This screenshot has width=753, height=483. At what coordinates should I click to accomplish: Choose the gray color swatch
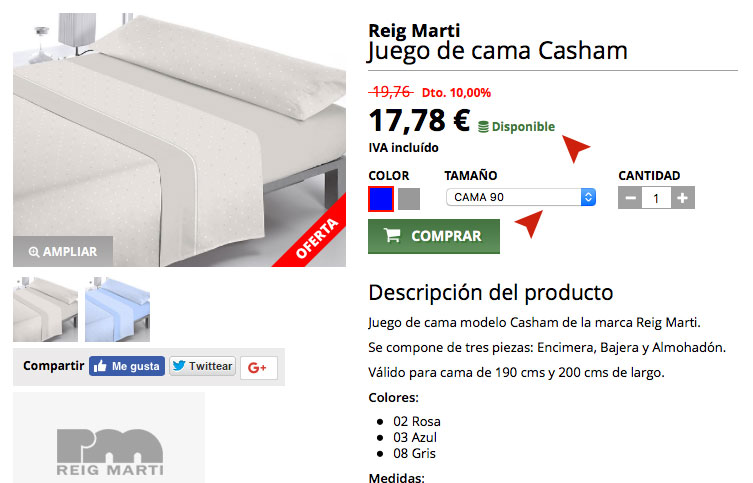pyautogui.click(x=409, y=199)
